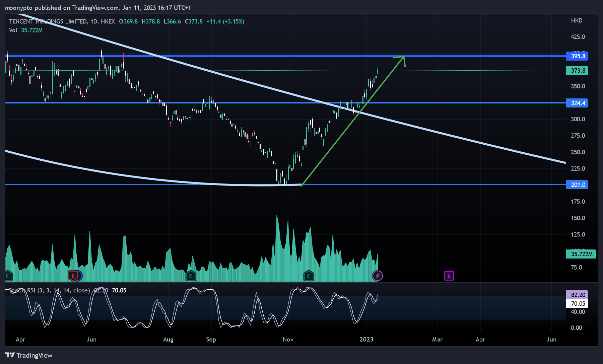The image size is (603, 364).
Task: Click the purple lightning event icon
Action: pos(378,276)
